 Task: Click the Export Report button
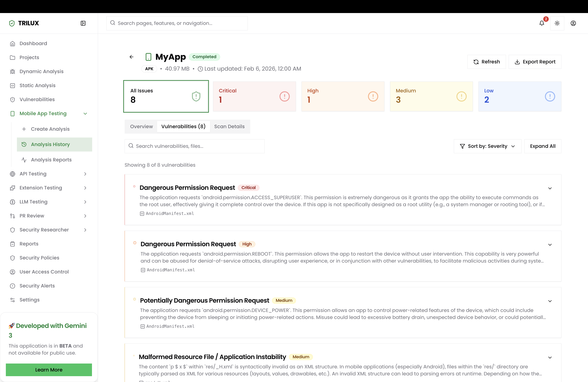[x=535, y=62]
